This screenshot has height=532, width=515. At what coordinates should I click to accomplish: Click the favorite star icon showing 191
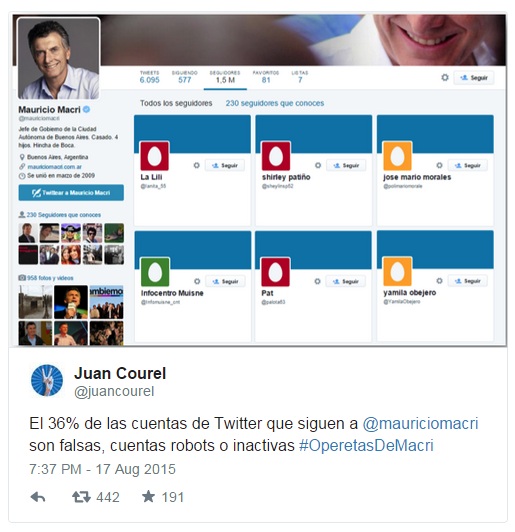[148, 497]
